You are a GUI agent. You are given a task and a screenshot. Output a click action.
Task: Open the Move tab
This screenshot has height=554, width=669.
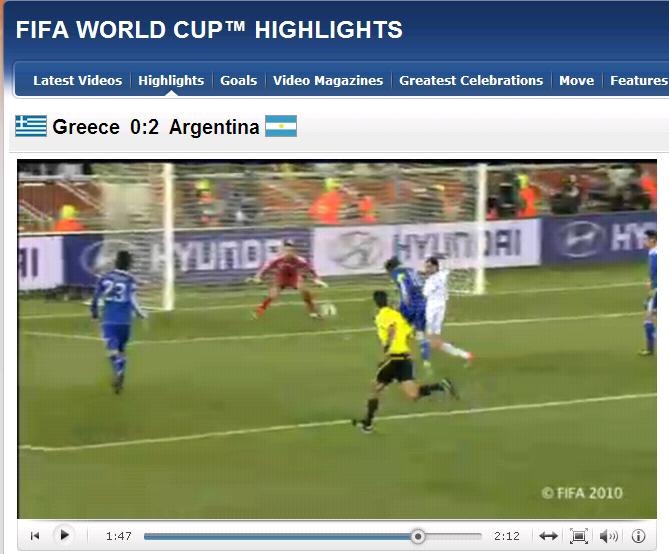click(x=576, y=80)
